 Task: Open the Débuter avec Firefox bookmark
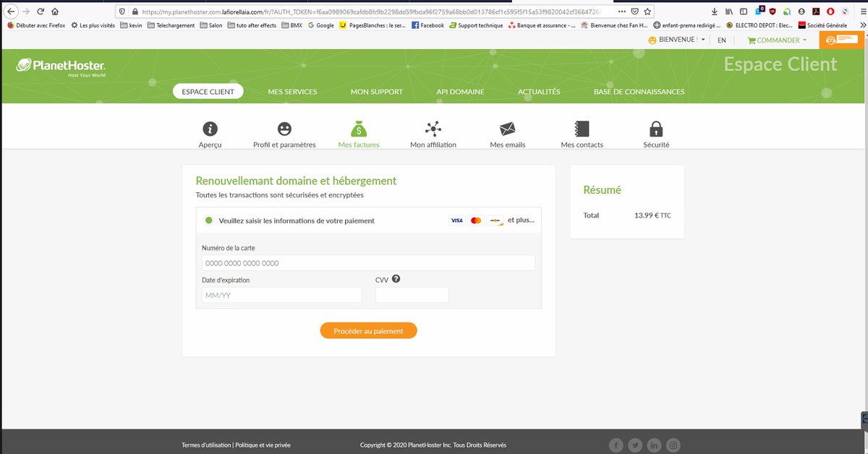pos(36,25)
